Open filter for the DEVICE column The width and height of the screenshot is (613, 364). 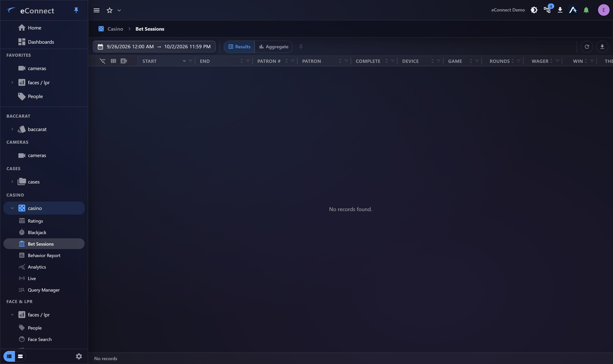pyautogui.click(x=439, y=61)
